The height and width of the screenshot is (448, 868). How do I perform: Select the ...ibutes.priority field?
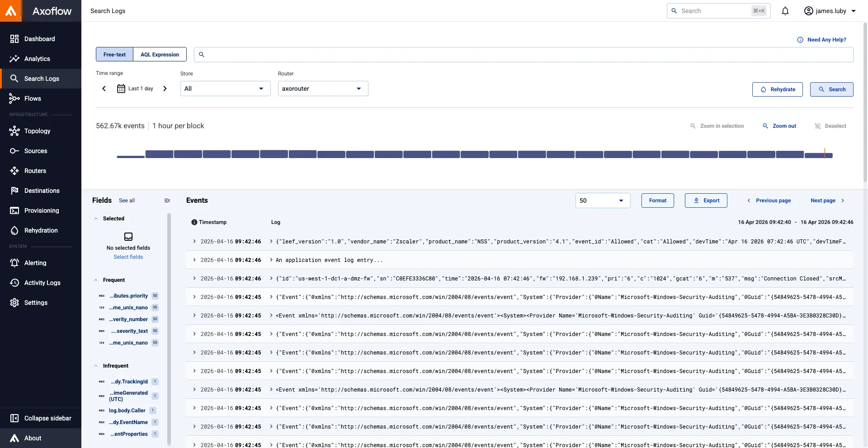pos(128,296)
